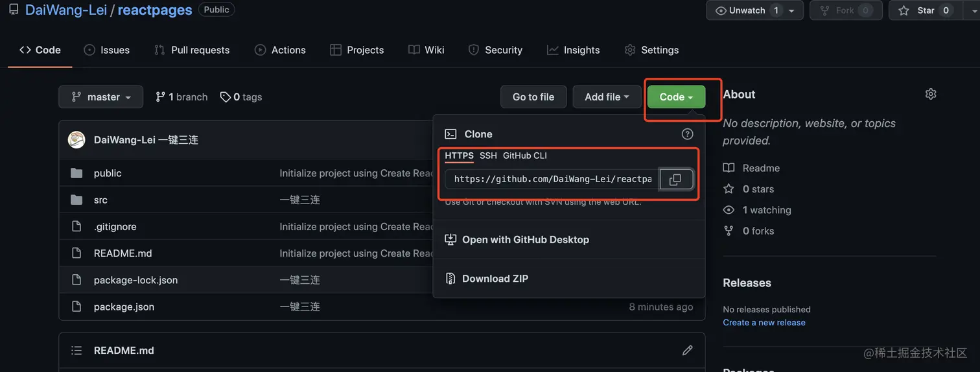Select the SSH clone tab
980x372 pixels.
click(488, 156)
